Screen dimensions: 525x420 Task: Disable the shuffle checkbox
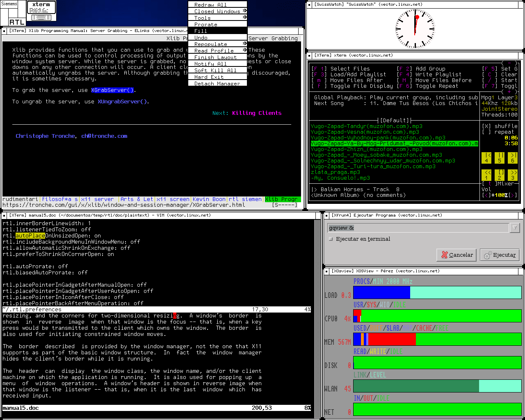tap(486, 126)
